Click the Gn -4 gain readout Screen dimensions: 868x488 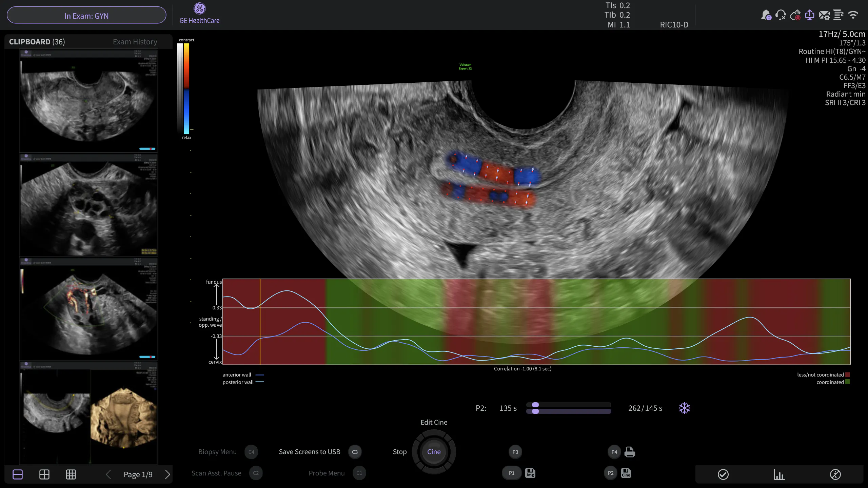click(x=856, y=68)
